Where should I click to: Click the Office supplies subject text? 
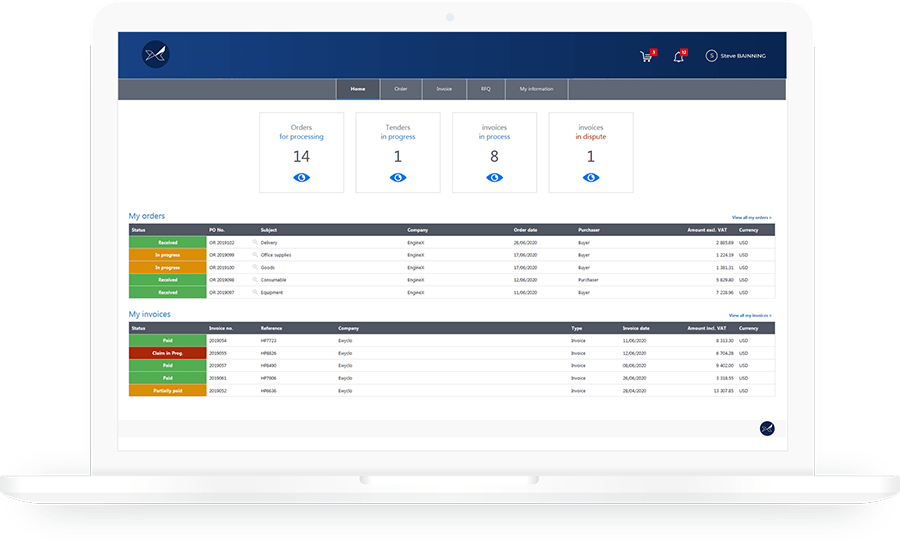pyautogui.click(x=276, y=255)
